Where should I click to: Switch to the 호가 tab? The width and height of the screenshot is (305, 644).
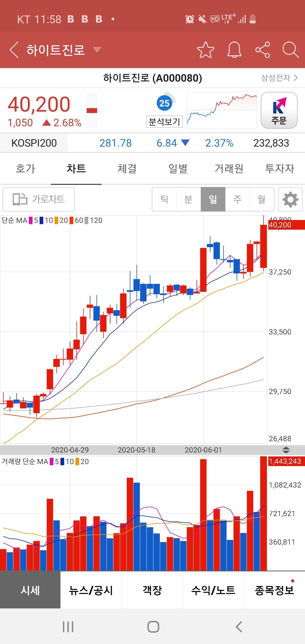click(x=25, y=169)
